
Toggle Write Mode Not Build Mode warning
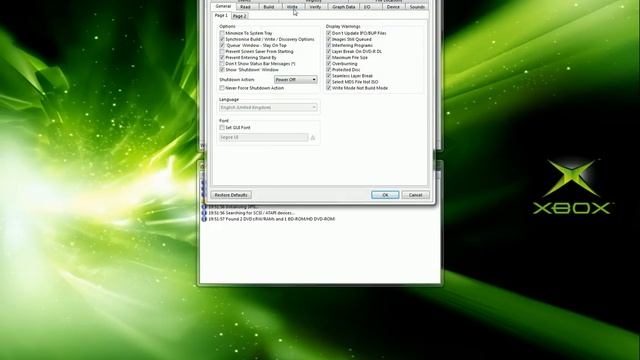(329, 88)
